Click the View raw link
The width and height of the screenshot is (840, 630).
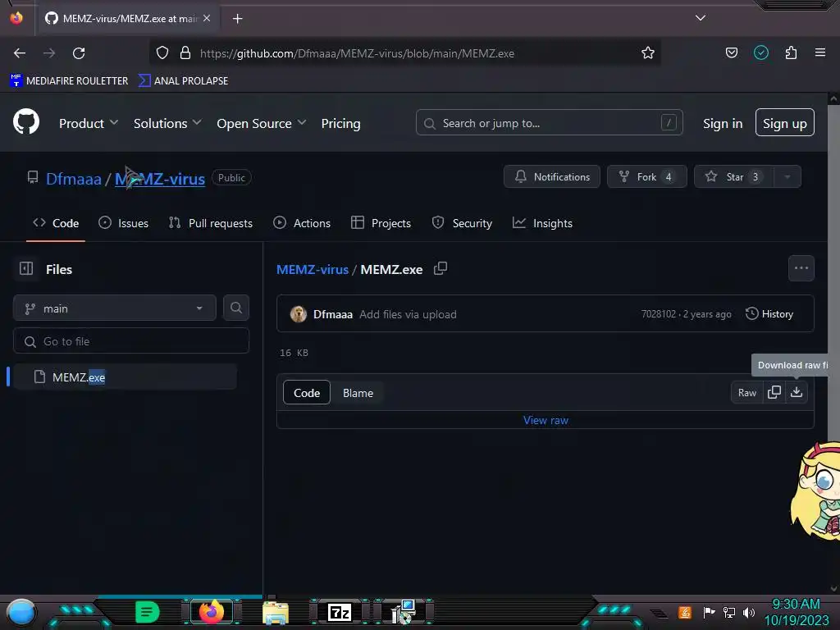tap(546, 420)
